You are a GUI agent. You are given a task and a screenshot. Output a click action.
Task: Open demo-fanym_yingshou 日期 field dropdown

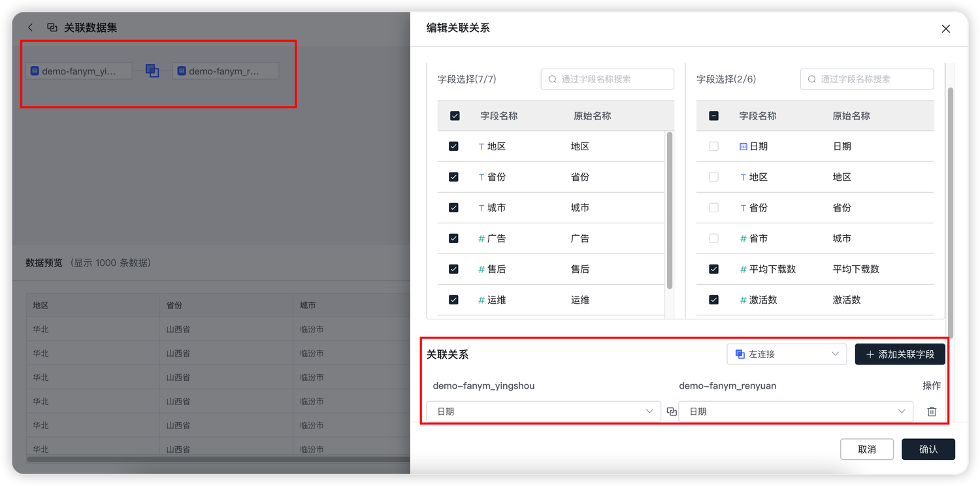544,412
